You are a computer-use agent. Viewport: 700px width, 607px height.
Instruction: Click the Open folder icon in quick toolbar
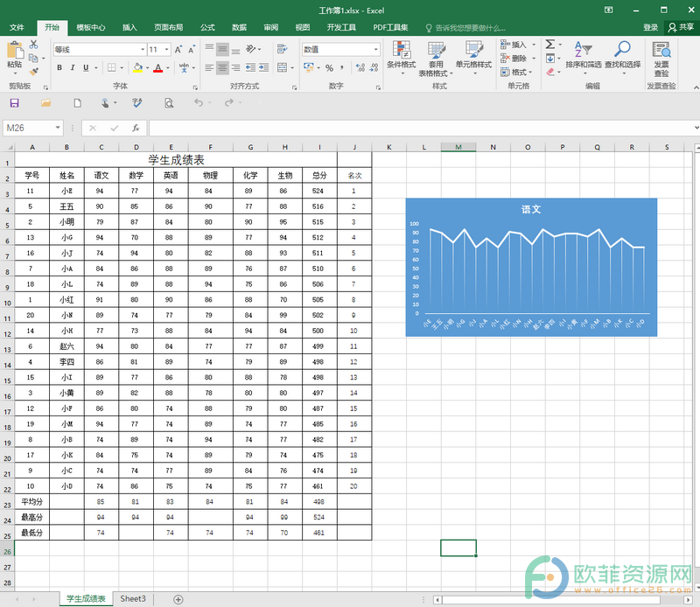45,103
